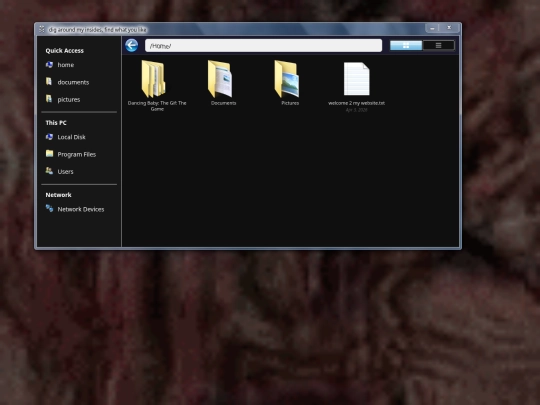Open the Pictures folder icon
Image resolution: width=540 pixels, height=405 pixels.
click(287, 79)
